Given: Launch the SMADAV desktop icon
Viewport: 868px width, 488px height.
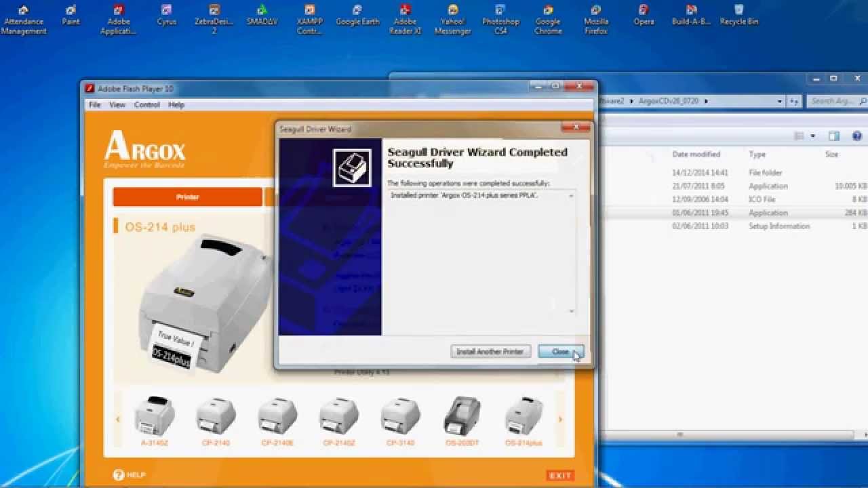Looking at the screenshot, I should (262, 16).
